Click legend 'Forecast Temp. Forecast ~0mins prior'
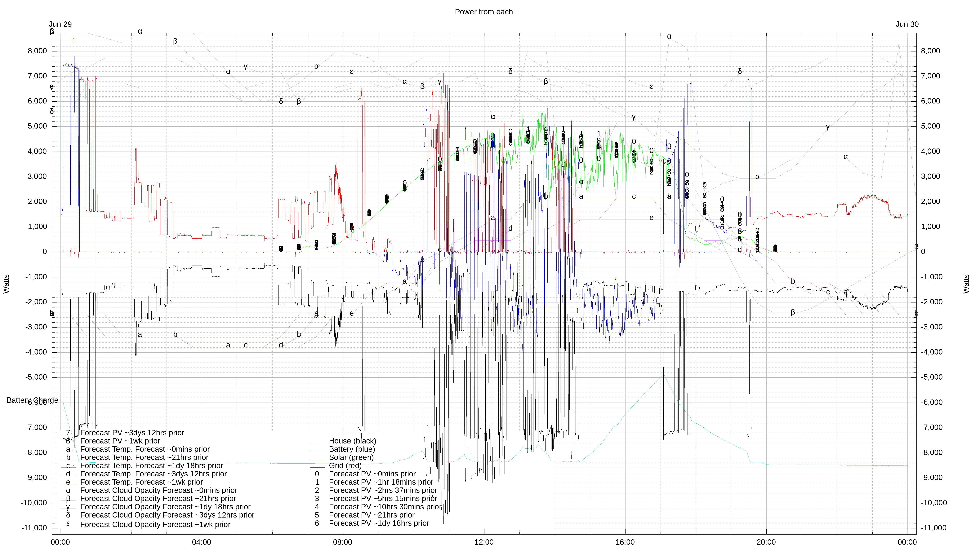Viewport: 980px width, 551px height. point(145,449)
